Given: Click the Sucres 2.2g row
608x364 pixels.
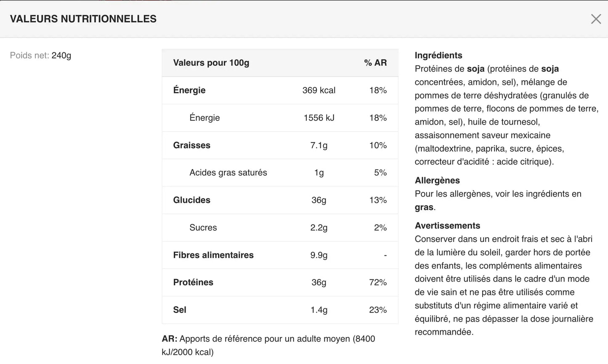Looking at the screenshot, I should click(280, 228).
